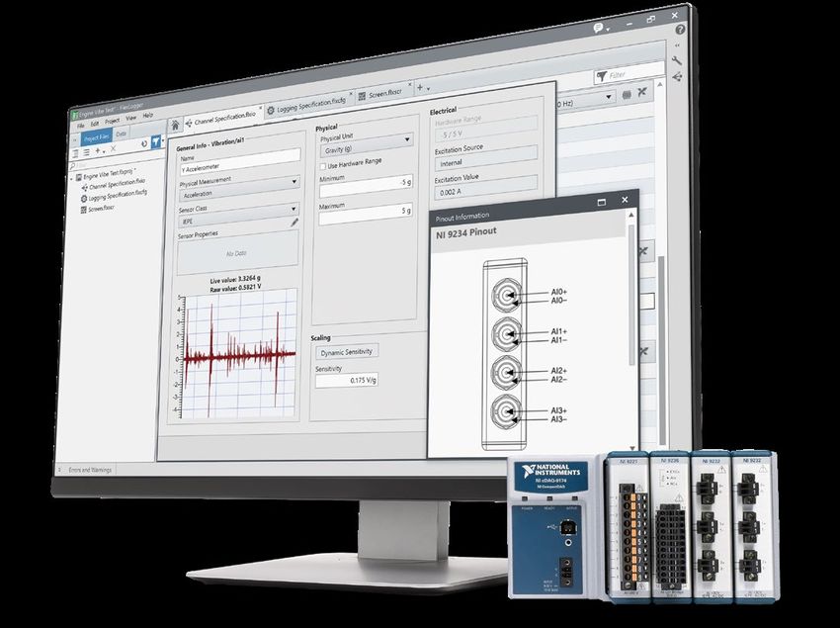This screenshot has height=628, width=840.
Task: Click the share nodes icon below the wrench
Action: (x=678, y=77)
